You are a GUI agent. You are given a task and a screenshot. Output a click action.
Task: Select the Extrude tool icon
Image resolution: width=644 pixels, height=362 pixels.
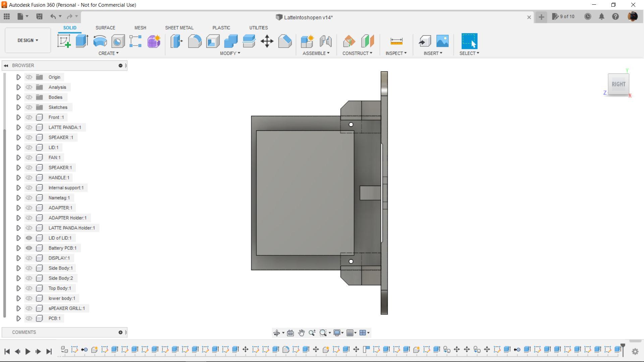click(82, 41)
